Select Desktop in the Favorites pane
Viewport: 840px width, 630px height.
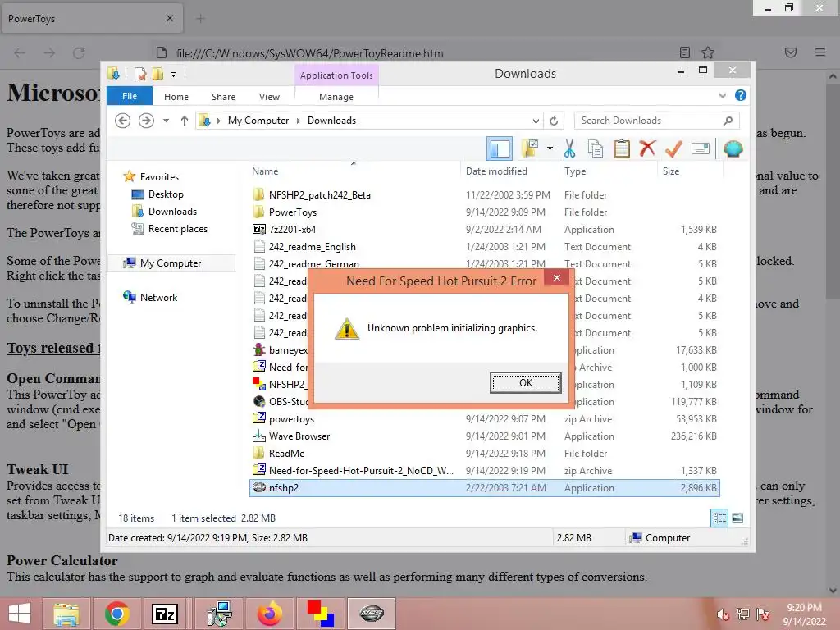[166, 194]
